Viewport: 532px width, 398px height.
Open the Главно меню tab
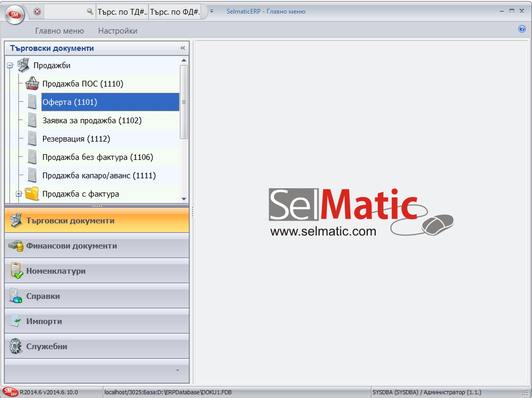[59, 31]
